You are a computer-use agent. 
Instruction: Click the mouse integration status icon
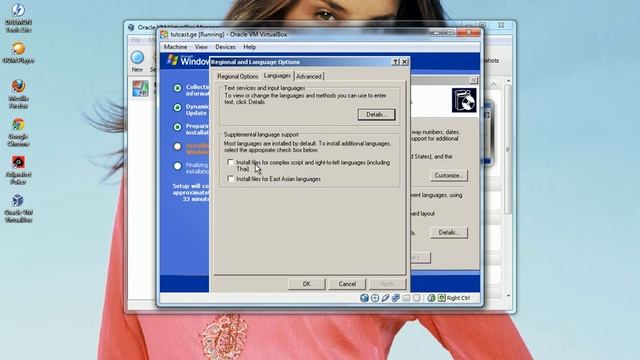[431, 298]
